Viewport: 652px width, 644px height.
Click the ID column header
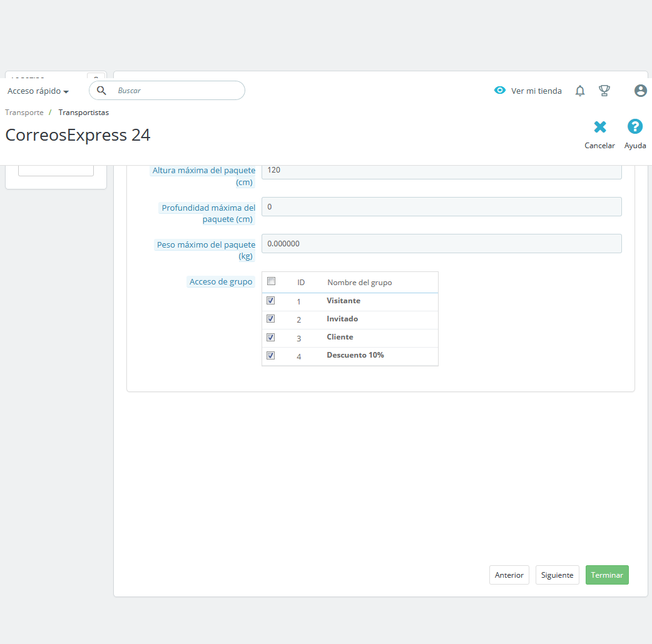300,283
